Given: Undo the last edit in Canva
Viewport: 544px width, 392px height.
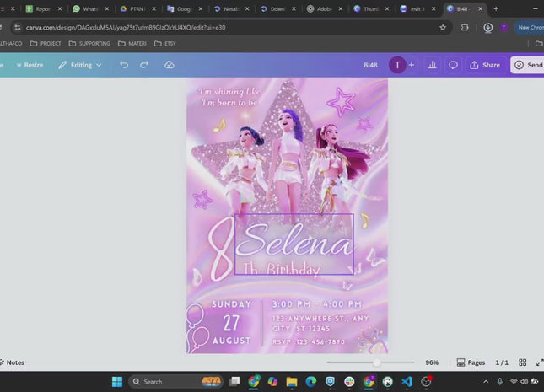Looking at the screenshot, I should click(124, 65).
